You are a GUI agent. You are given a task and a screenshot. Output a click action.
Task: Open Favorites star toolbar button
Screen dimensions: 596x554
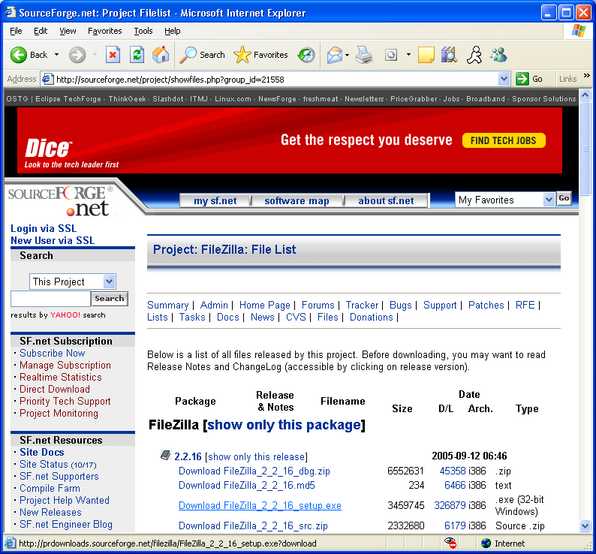coord(261,55)
